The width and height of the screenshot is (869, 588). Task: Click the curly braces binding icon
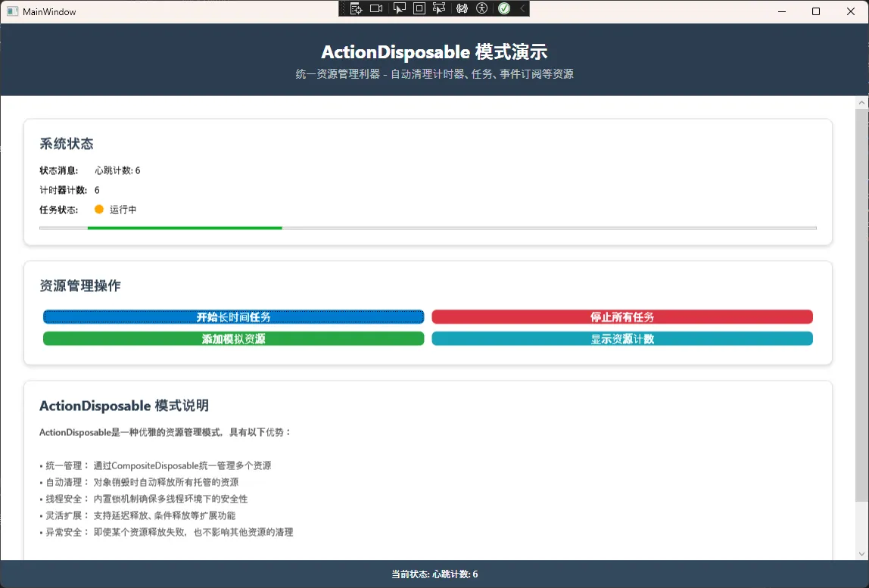pyautogui.click(x=462, y=8)
